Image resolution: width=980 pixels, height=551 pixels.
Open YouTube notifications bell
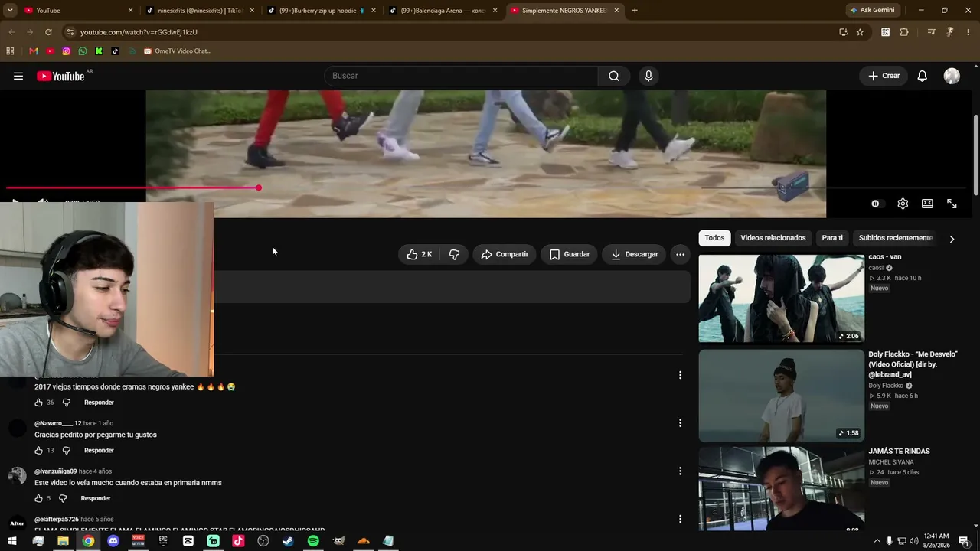(x=923, y=76)
